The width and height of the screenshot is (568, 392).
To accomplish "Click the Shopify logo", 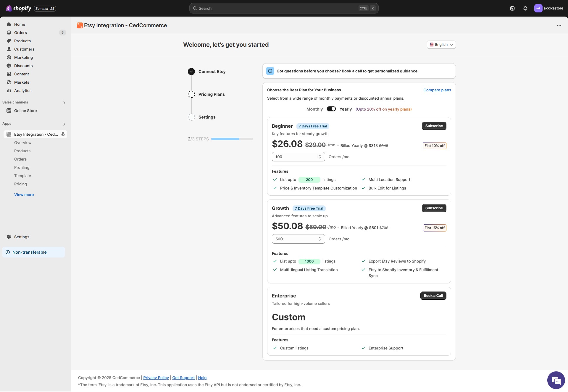I will [x=19, y=8].
